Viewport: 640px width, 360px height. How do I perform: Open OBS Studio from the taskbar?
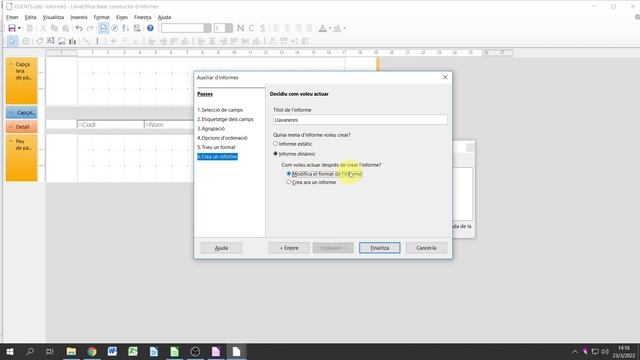[x=195, y=351]
